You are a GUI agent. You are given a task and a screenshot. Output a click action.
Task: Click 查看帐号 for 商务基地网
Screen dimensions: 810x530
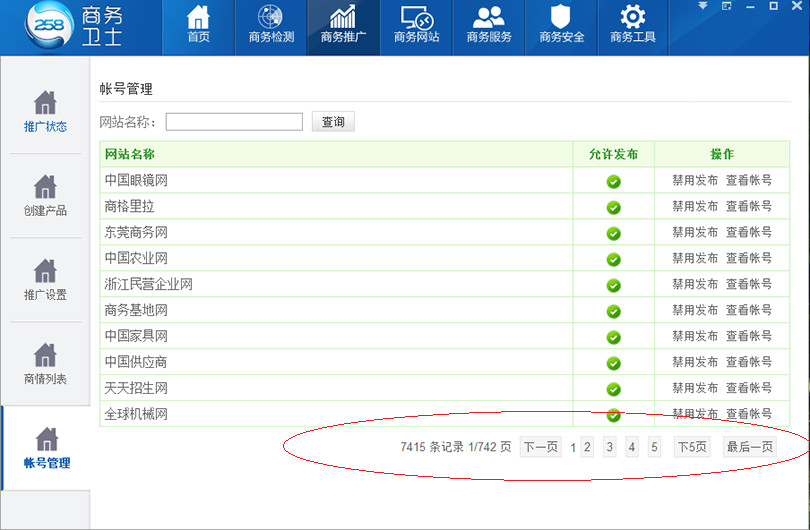pyautogui.click(x=749, y=310)
